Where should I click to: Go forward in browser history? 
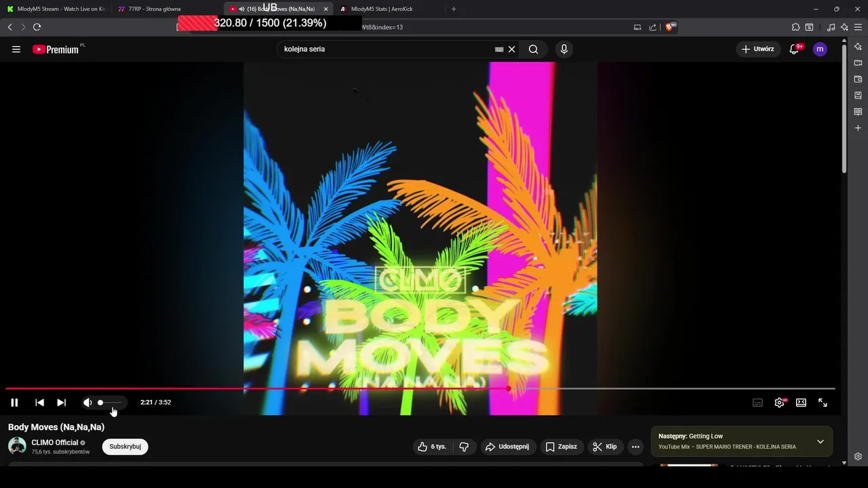click(x=23, y=27)
